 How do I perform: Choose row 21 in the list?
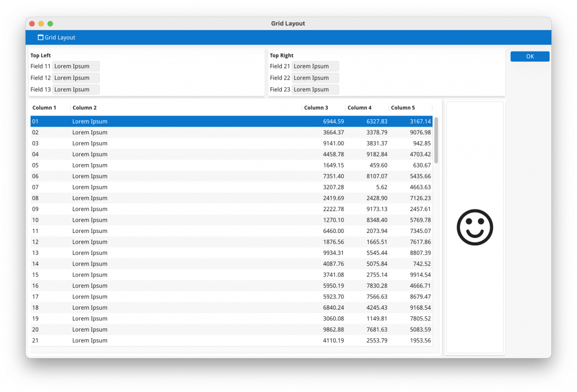[168, 340]
